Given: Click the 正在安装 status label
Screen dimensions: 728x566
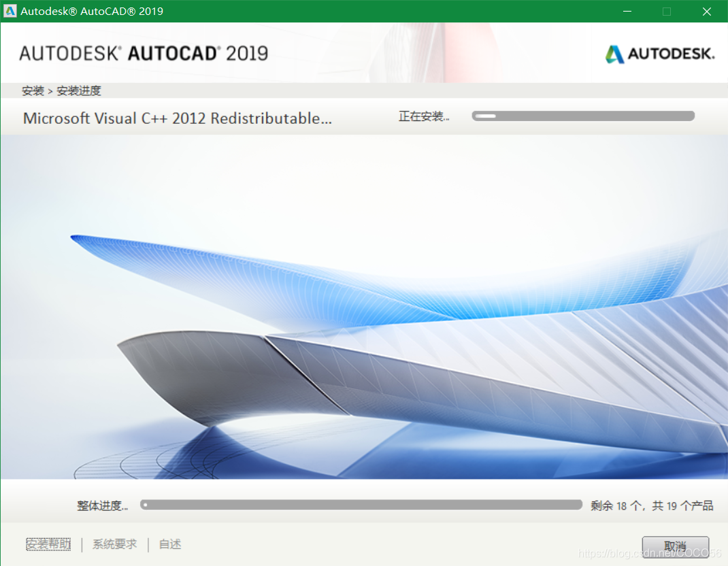Looking at the screenshot, I should point(424,116).
